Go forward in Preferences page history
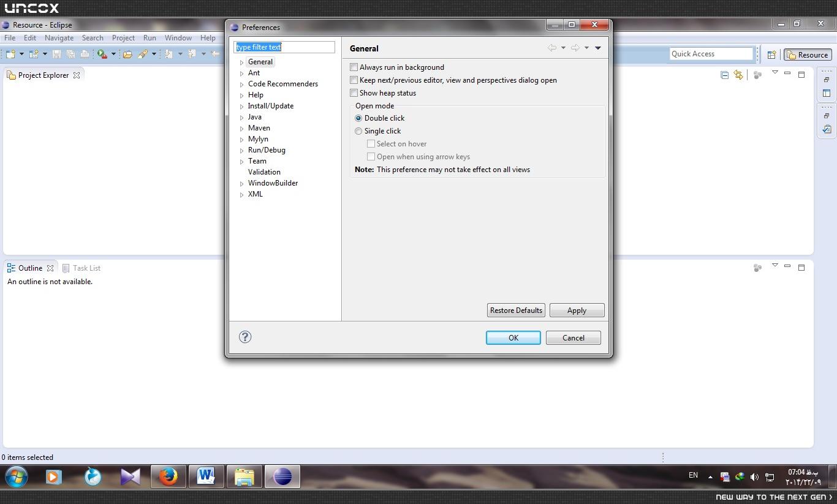 (x=575, y=48)
